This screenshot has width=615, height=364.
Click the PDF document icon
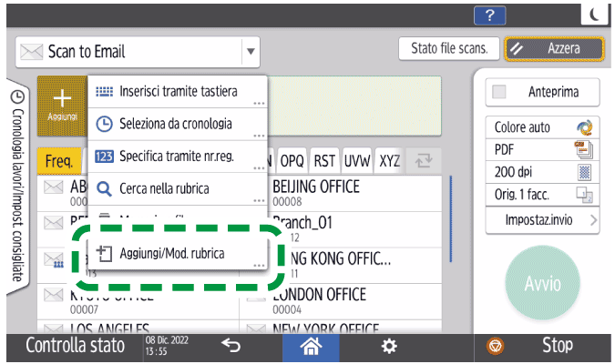tap(584, 149)
